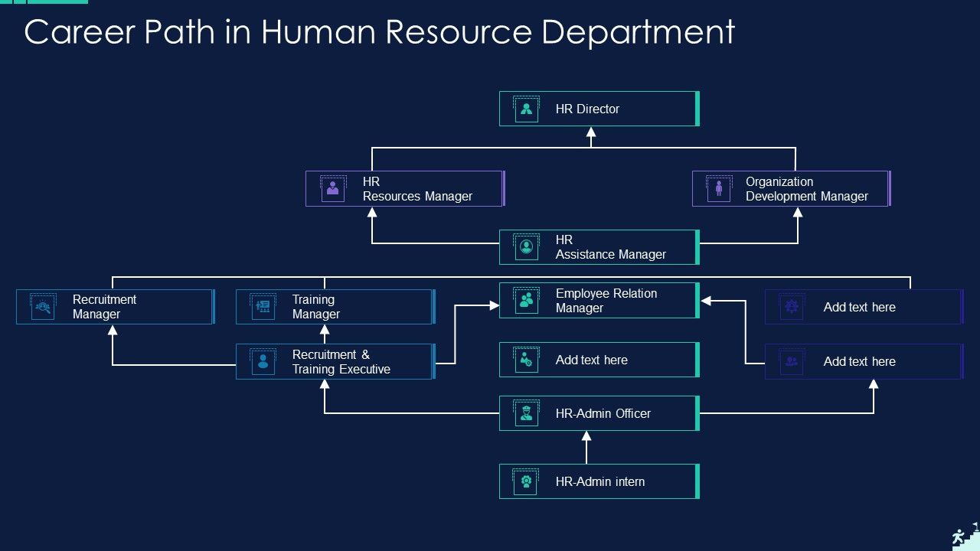Select the HR Resources Manager person icon
Screen dimensions: 980x551
(x=332, y=189)
